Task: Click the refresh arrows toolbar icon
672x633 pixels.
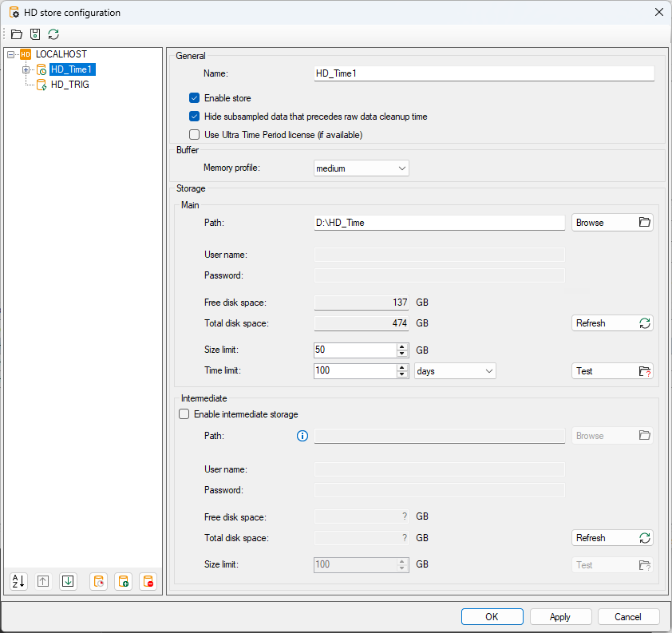Action: pyautogui.click(x=53, y=34)
